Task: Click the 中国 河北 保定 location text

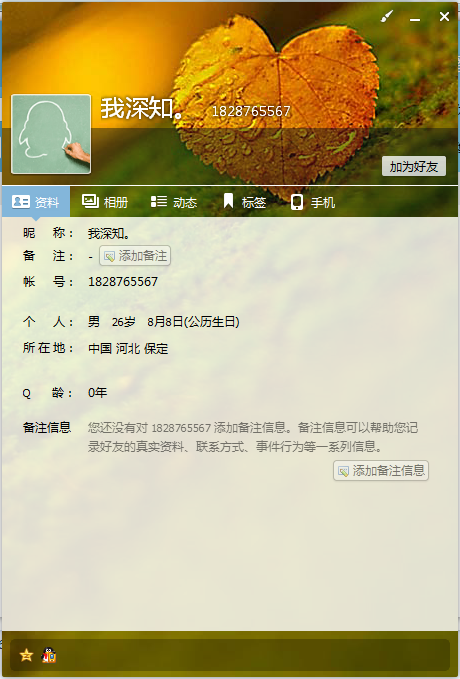Action: [x=128, y=349]
